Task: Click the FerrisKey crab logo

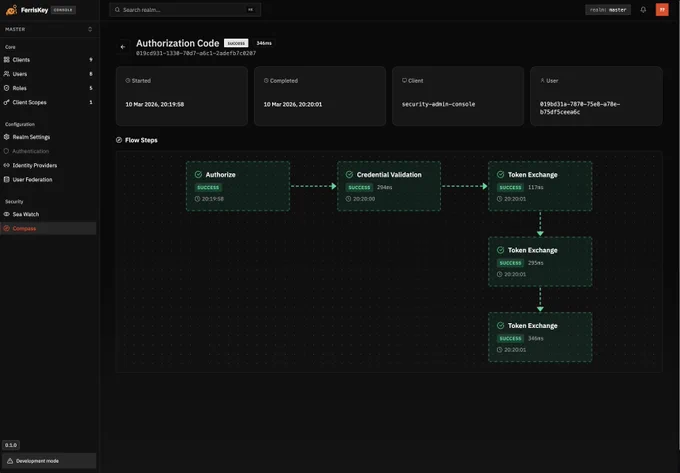Action: pyautogui.click(x=12, y=10)
